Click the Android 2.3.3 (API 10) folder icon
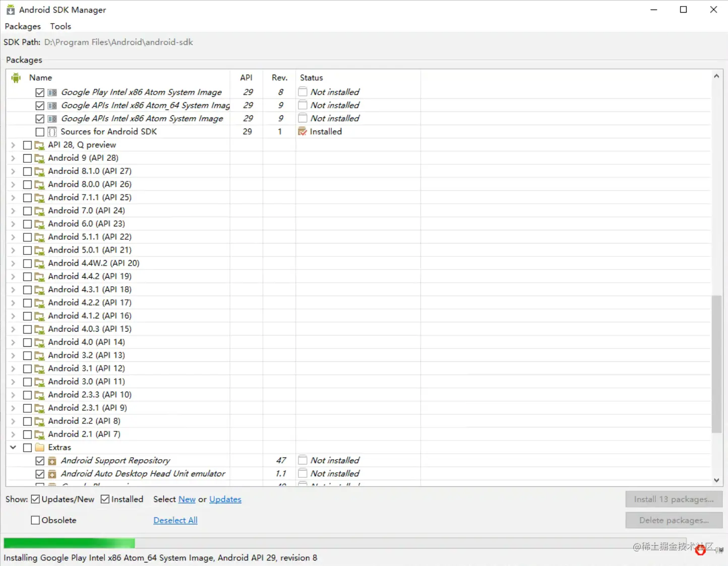Screen dimensions: 728x566 tap(39, 395)
